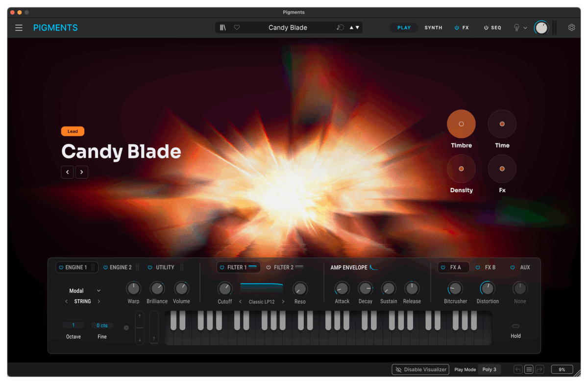Select next engine type right of STRING
Viewport: 588px width, 384px height.
click(98, 301)
